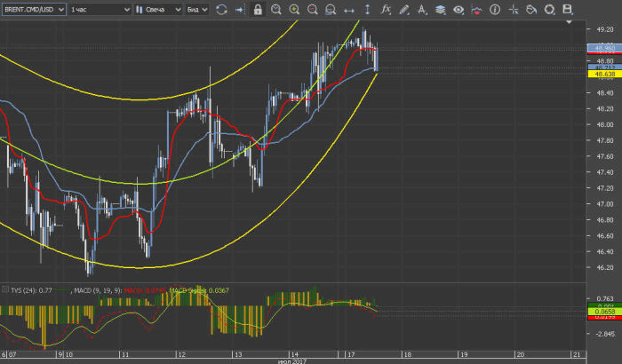Open the BRENT.CMD/USD instrument dropdown
Image resolution: width=622 pixels, height=364 pixels.
(x=34, y=10)
